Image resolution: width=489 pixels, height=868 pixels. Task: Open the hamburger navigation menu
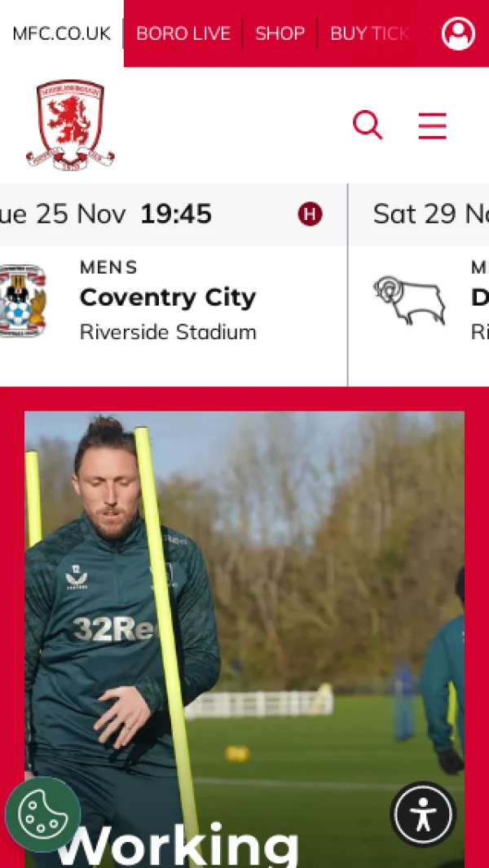click(433, 126)
